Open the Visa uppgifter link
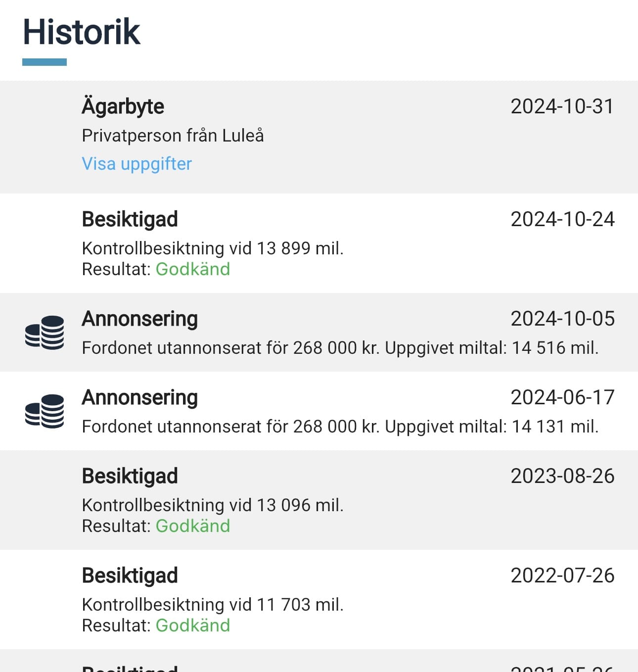The width and height of the screenshot is (638, 672). click(137, 164)
